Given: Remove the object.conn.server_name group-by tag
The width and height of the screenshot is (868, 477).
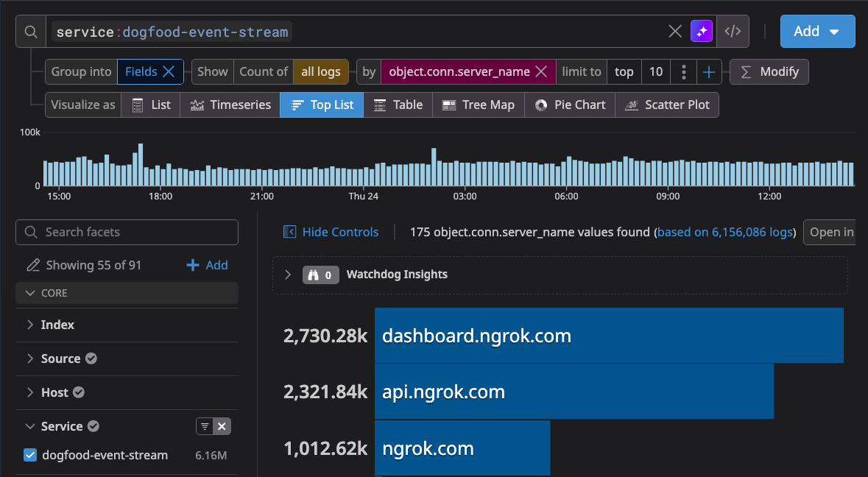Looking at the screenshot, I should click(x=541, y=72).
